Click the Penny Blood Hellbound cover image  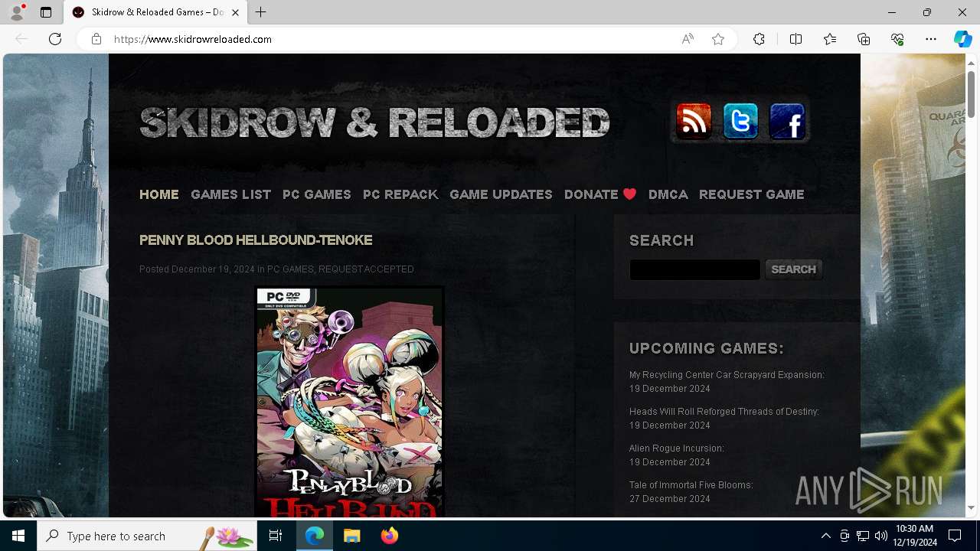click(349, 402)
